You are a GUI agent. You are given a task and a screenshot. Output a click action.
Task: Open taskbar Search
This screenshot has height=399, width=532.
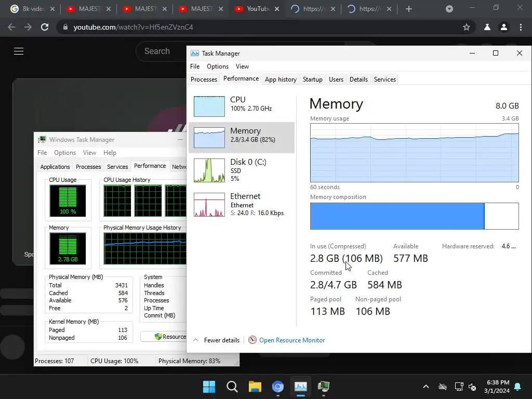point(232,387)
